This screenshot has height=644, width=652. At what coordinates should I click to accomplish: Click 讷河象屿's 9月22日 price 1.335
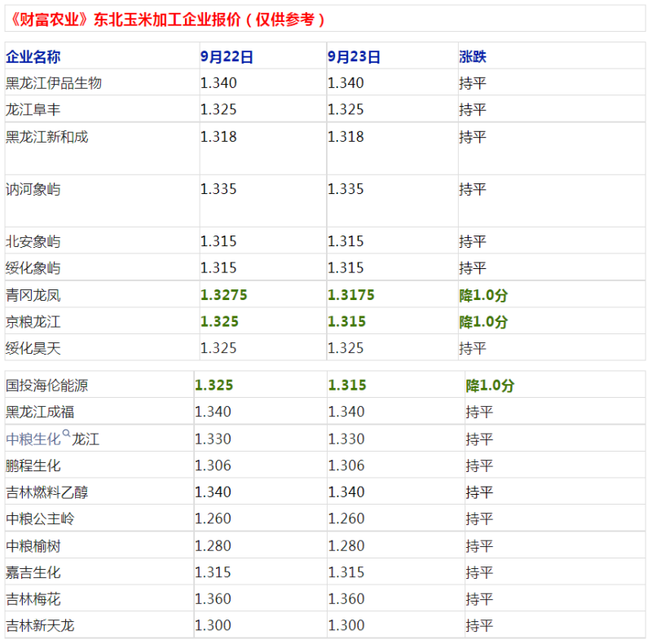[x=218, y=189]
